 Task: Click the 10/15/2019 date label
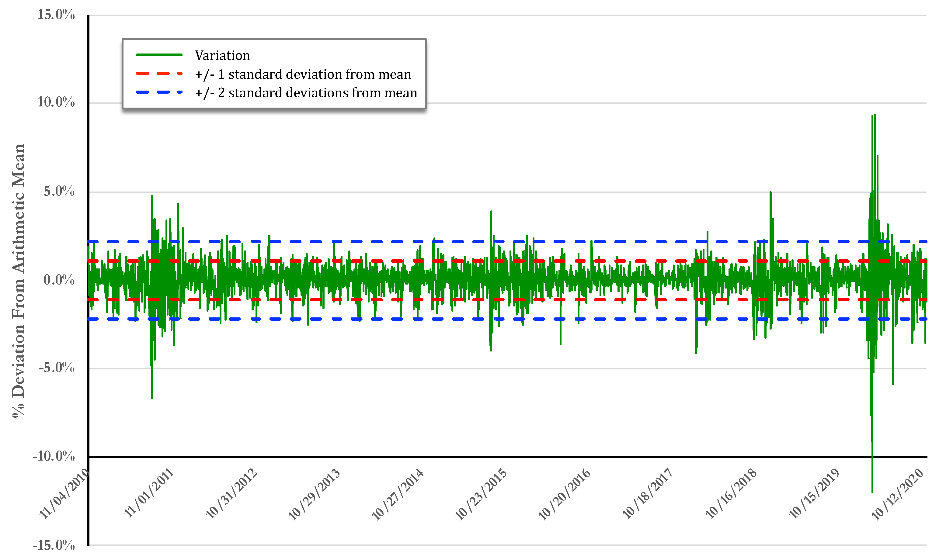814,494
